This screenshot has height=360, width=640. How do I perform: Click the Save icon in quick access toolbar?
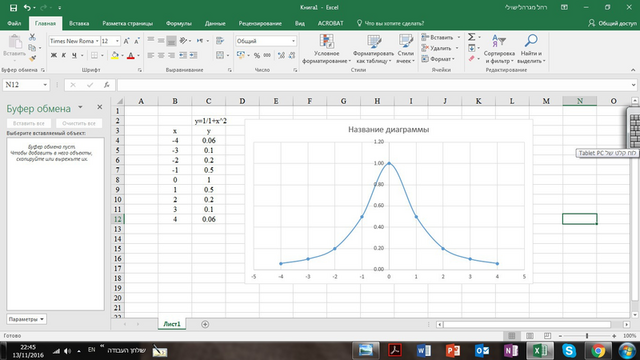tap(13, 7)
